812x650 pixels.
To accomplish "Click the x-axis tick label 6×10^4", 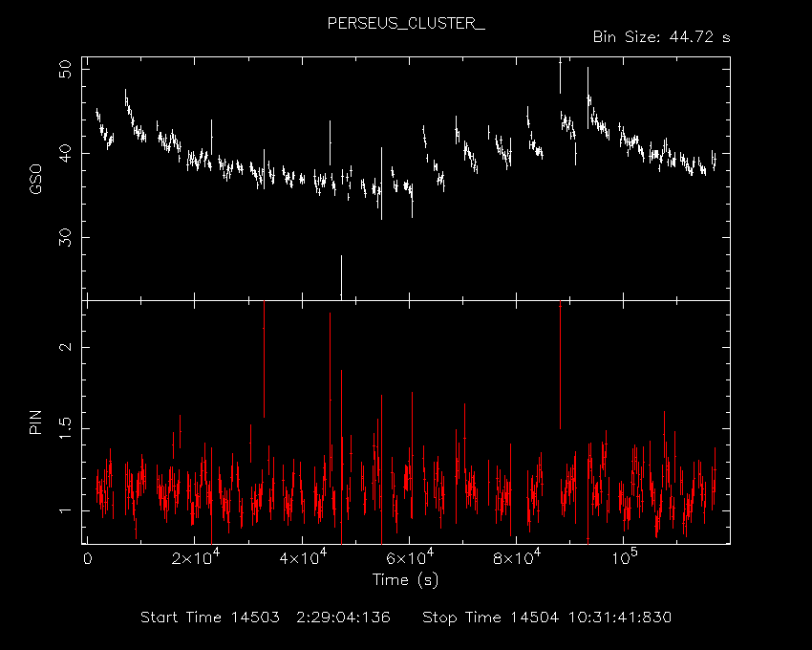I will (410, 557).
